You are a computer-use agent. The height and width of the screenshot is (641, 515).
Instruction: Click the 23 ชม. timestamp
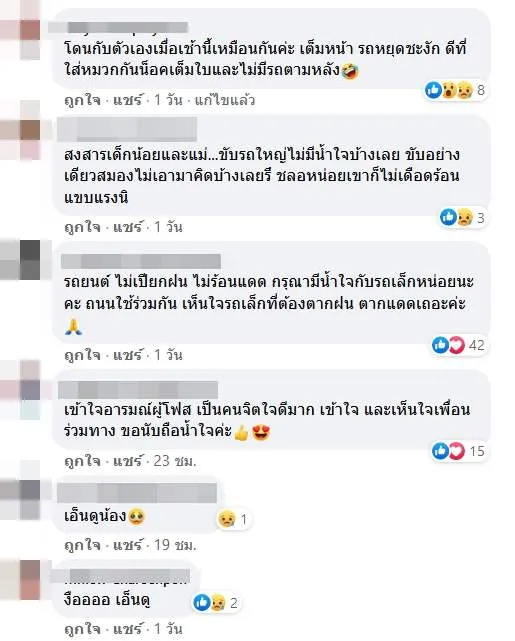(175, 461)
